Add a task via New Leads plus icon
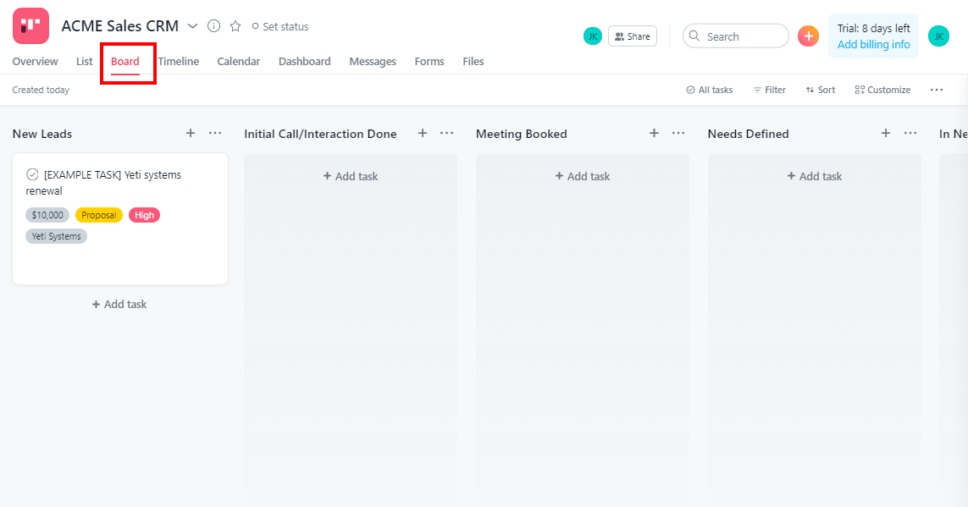The height and width of the screenshot is (507, 968). point(191,133)
